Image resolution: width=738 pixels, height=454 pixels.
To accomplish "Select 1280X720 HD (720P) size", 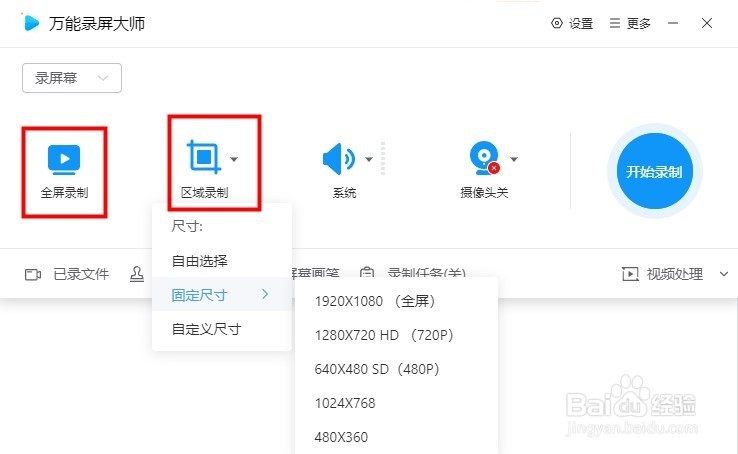I will (x=396, y=335).
